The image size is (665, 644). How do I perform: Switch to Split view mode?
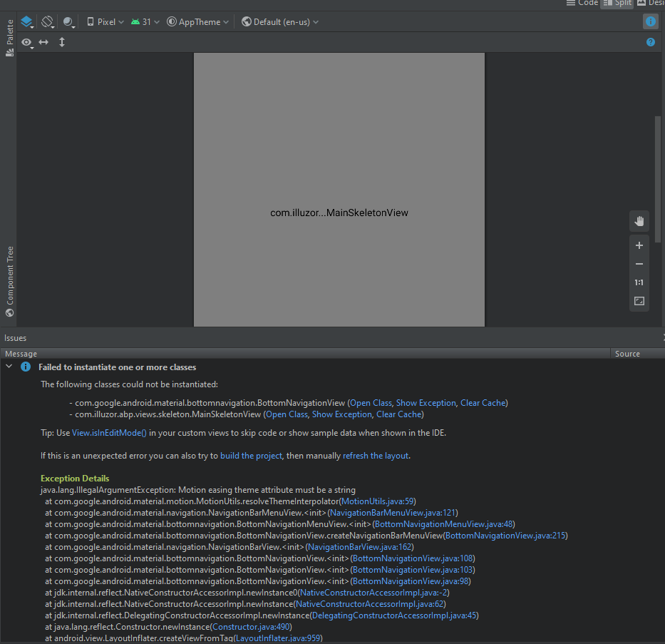[x=617, y=3]
